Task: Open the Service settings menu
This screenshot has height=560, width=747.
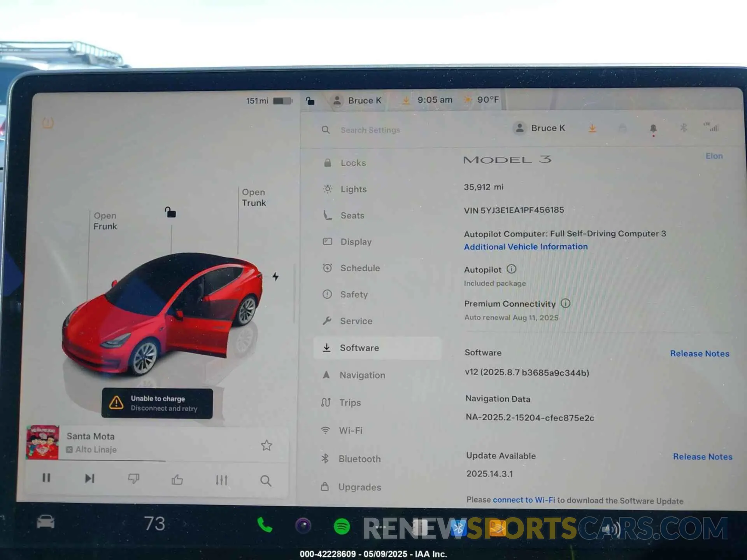Action: [356, 321]
